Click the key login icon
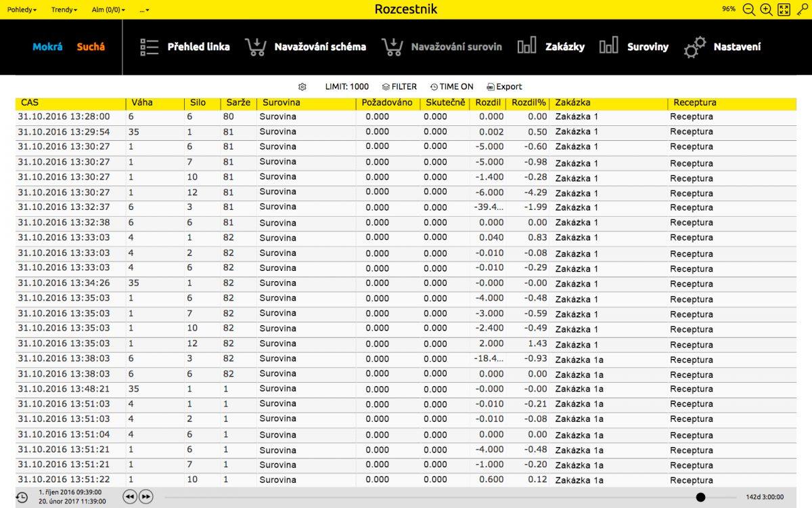The image size is (812, 508). (802, 9)
